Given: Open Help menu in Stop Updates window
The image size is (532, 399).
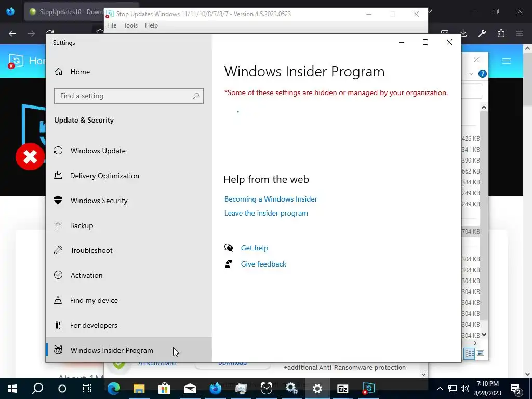Looking at the screenshot, I should [x=151, y=25].
